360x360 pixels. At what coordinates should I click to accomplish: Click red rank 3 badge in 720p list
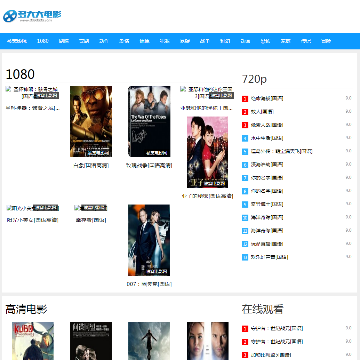click(x=245, y=125)
